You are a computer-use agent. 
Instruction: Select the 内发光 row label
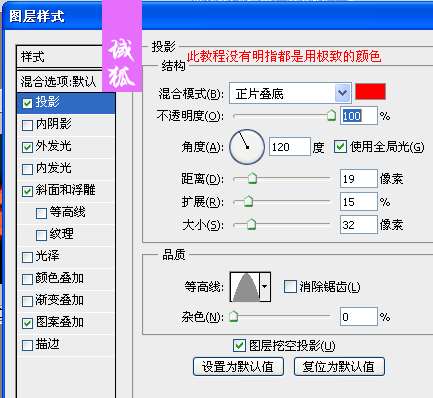pyautogui.click(x=53, y=168)
